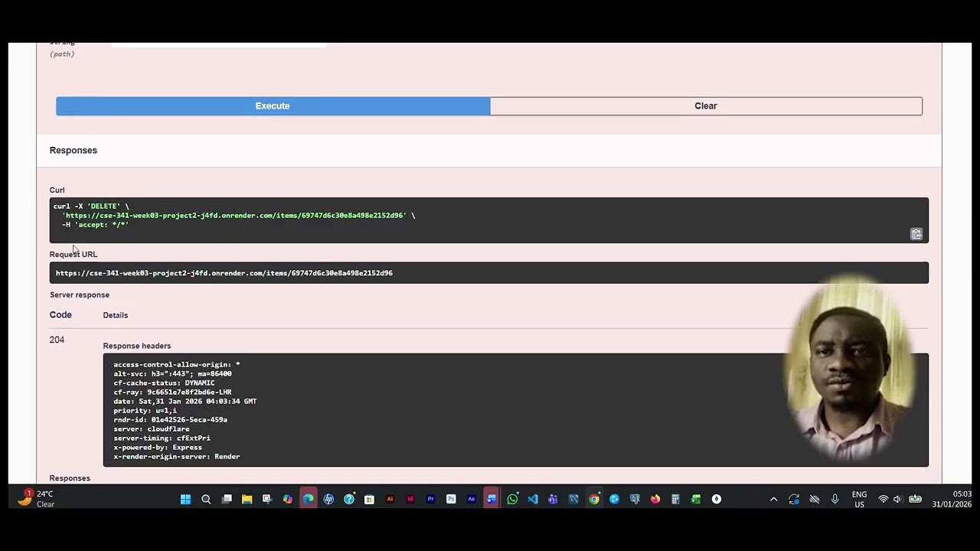980x551 pixels.
Task: Open Adobe Photoshop from the taskbar
Action: (x=451, y=499)
